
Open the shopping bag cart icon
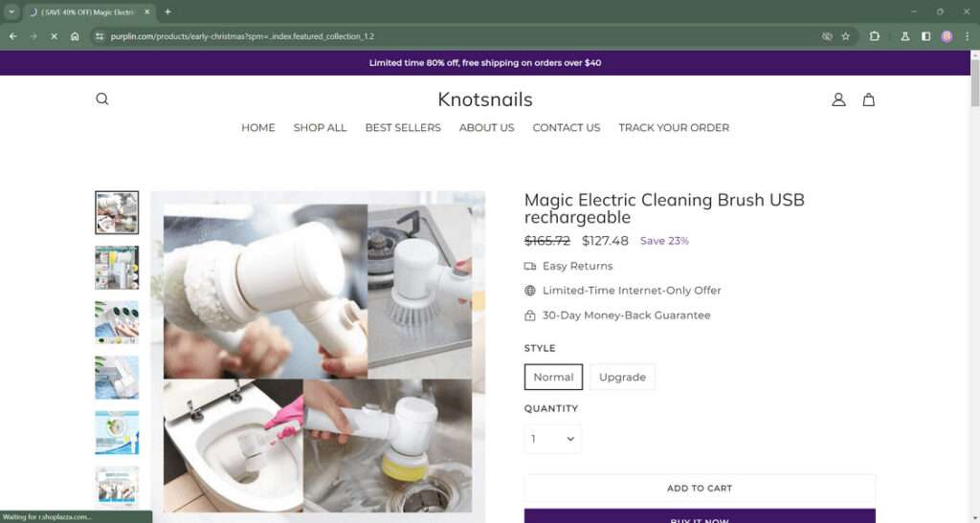868,99
